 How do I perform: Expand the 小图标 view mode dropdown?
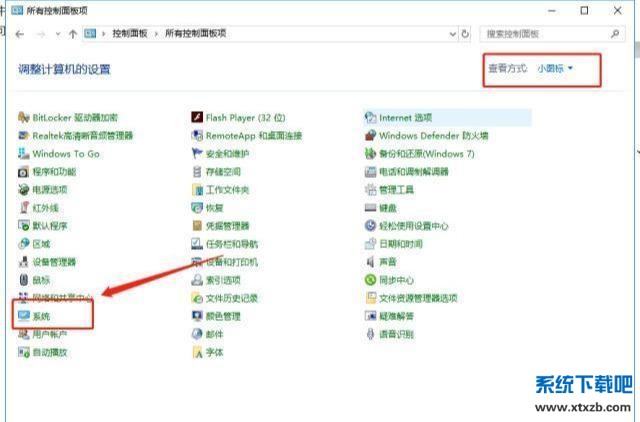tap(555, 68)
